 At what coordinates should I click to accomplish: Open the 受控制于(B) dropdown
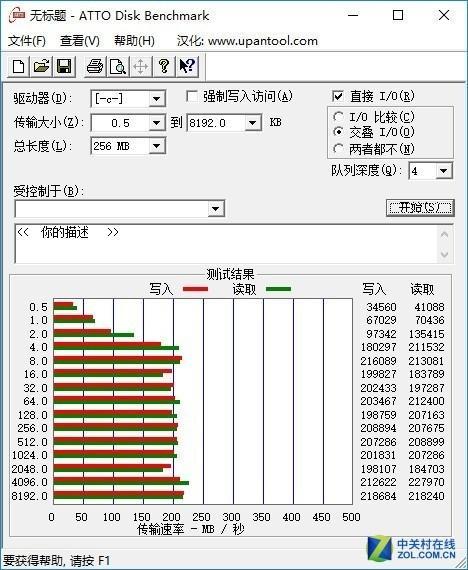[216, 209]
